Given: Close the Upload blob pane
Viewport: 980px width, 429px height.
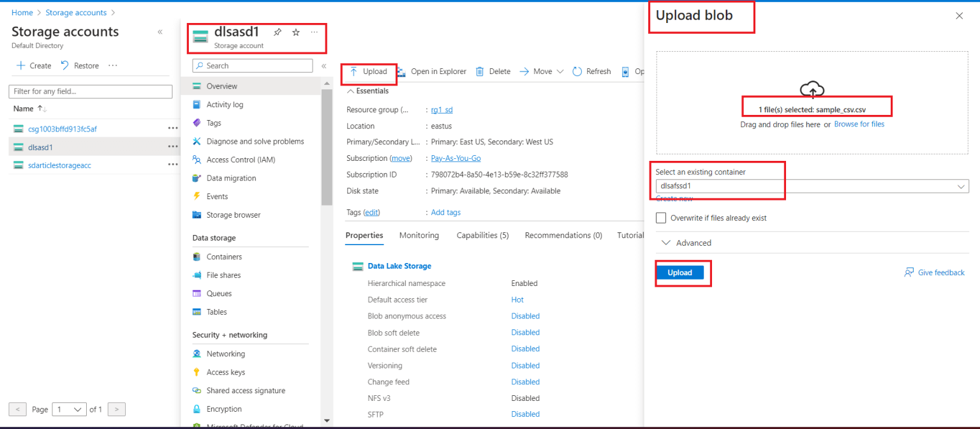Looking at the screenshot, I should 959,16.
